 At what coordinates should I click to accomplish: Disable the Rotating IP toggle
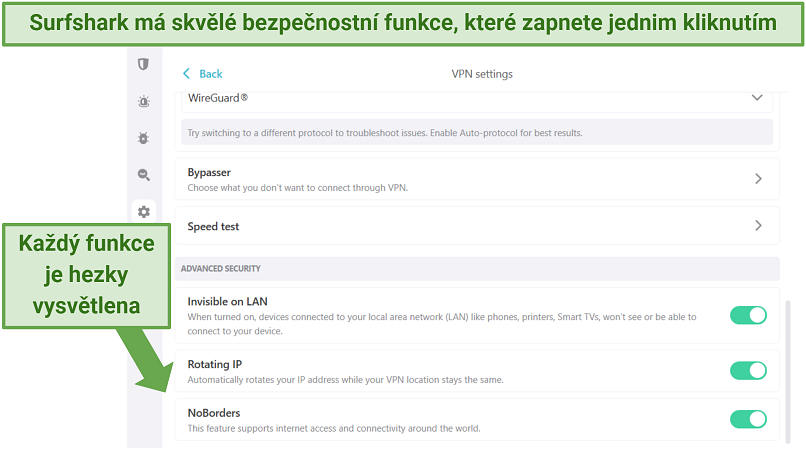point(748,370)
